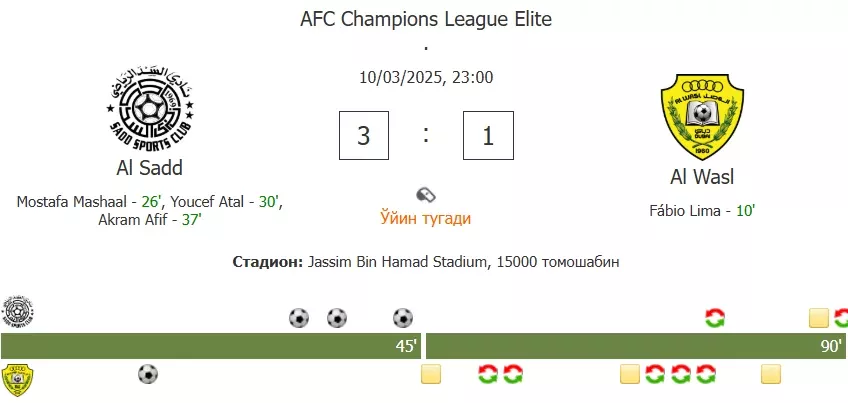Click the AFC Champions League Elite title
The width and height of the screenshot is (848, 403).
click(x=426, y=19)
